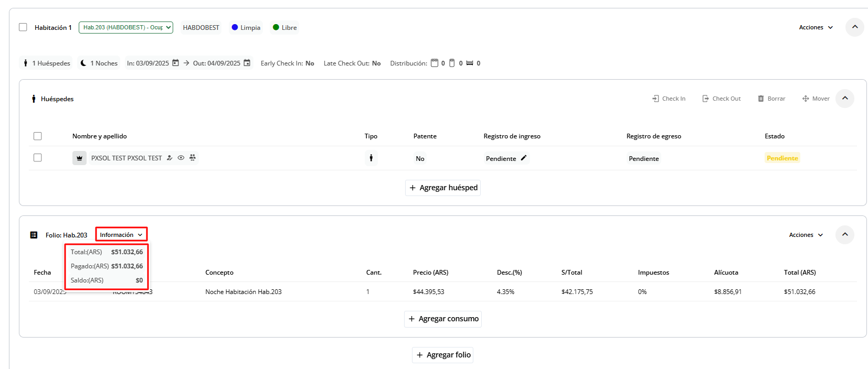Image resolution: width=868 pixels, height=369 pixels.
Task: Collapse the Huéspedes section
Action: [845, 99]
